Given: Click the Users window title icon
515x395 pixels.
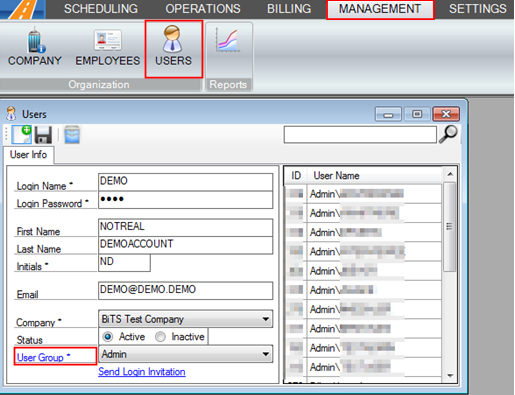Looking at the screenshot, I should click(x=11, y=113).
